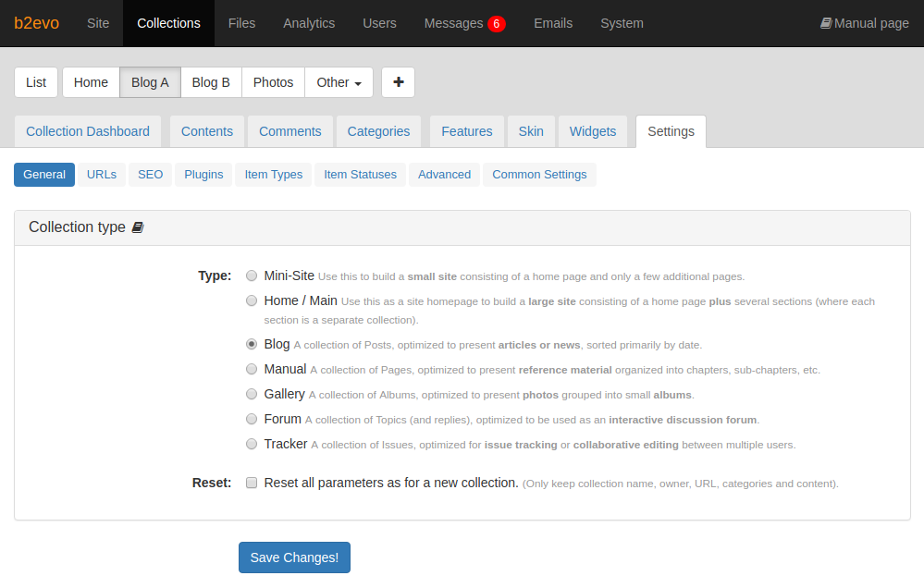Show the collections List

pyautogui.click(x=36, y=82)
